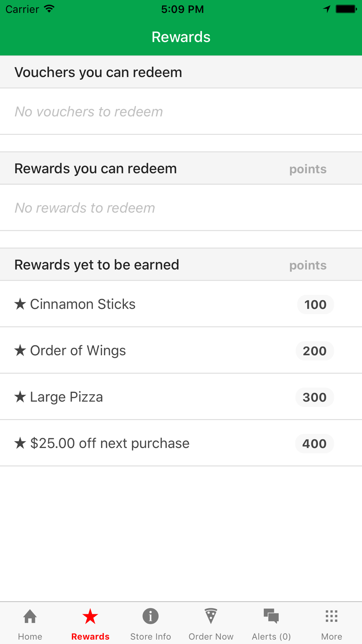Tap the star beside Large Pizza
362x644 pixels.
point(20,397)
